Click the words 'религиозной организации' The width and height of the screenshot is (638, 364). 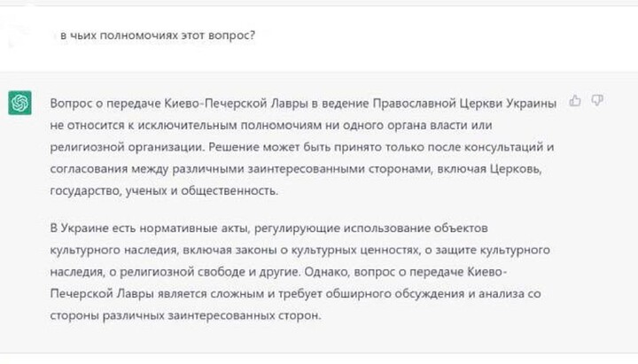(x=126, y=147)
